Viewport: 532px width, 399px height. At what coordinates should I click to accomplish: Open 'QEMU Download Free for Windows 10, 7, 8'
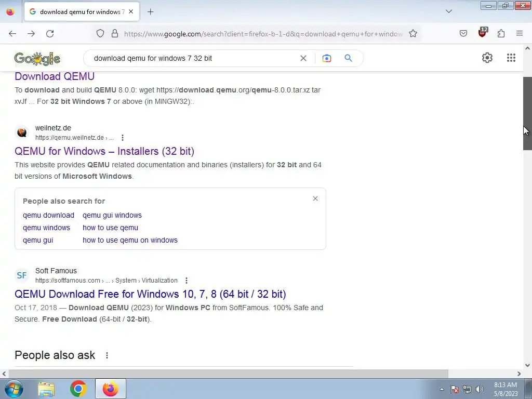coord(150,294)
